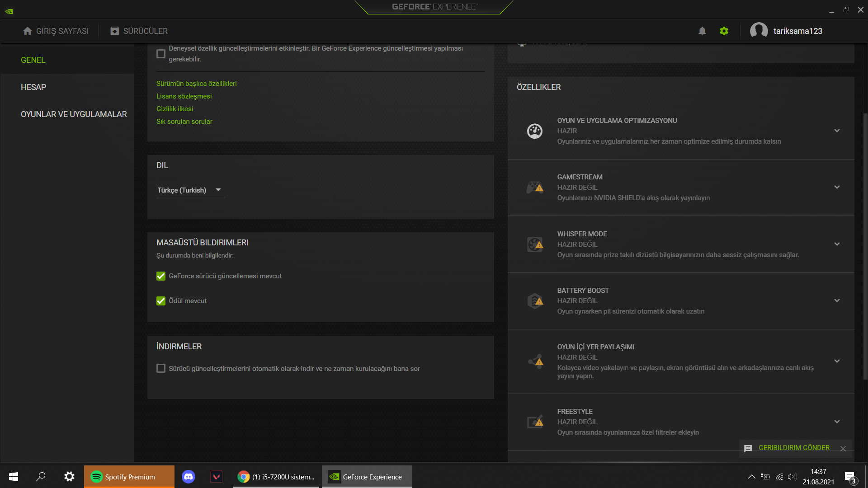868x488 pixels.
Task: Click the Freestyle filter icon
Action: coord(535,422)
